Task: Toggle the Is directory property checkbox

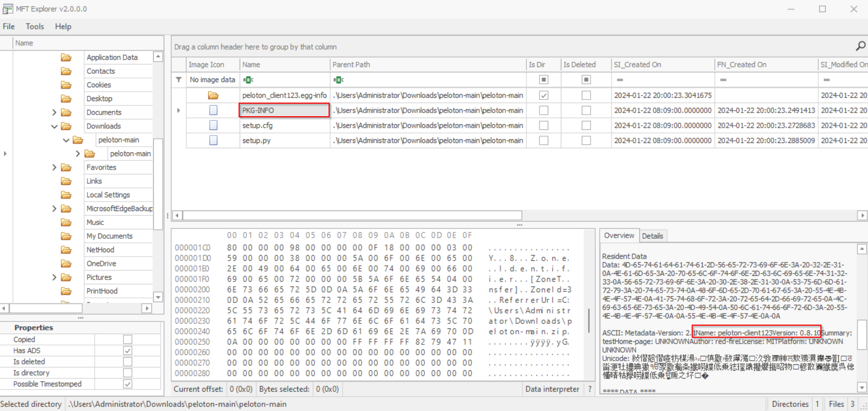Action: [128, 373]
